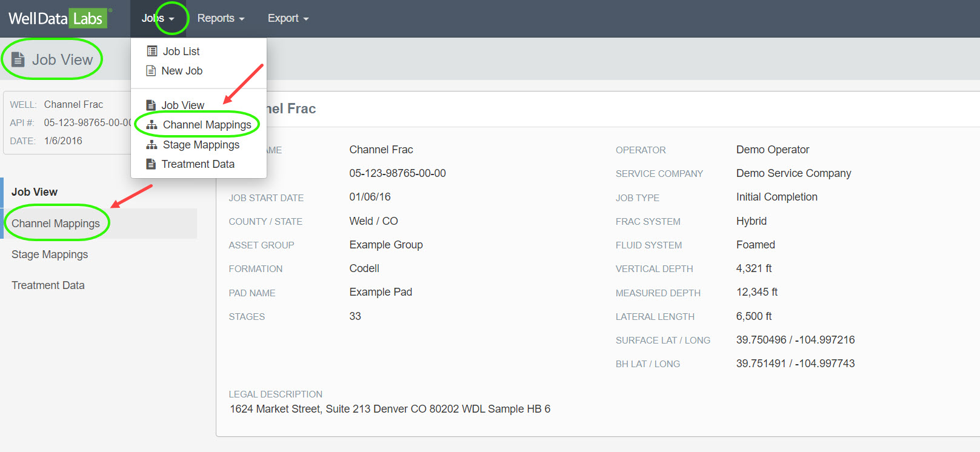Screen dimensions: 980x452
Task: Click the BH lat/long coordinates value
Action: 796,364
